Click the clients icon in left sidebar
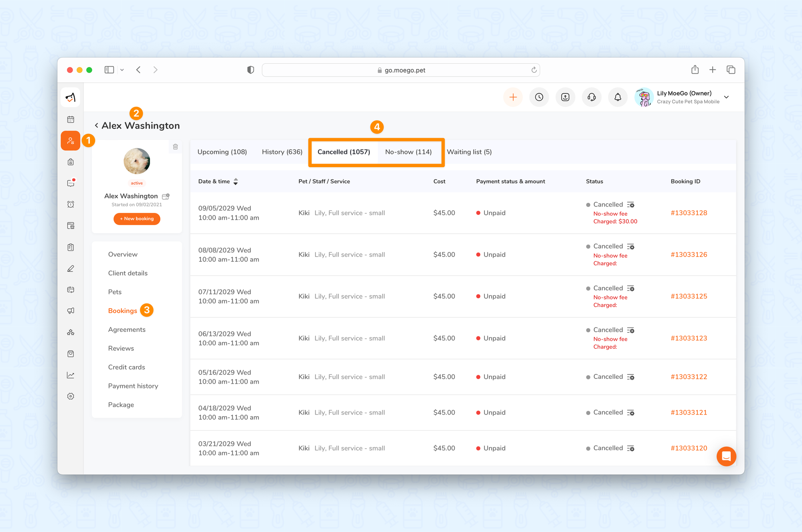The width and height of the screenshot is (802, 532). (x=71, y=141)
